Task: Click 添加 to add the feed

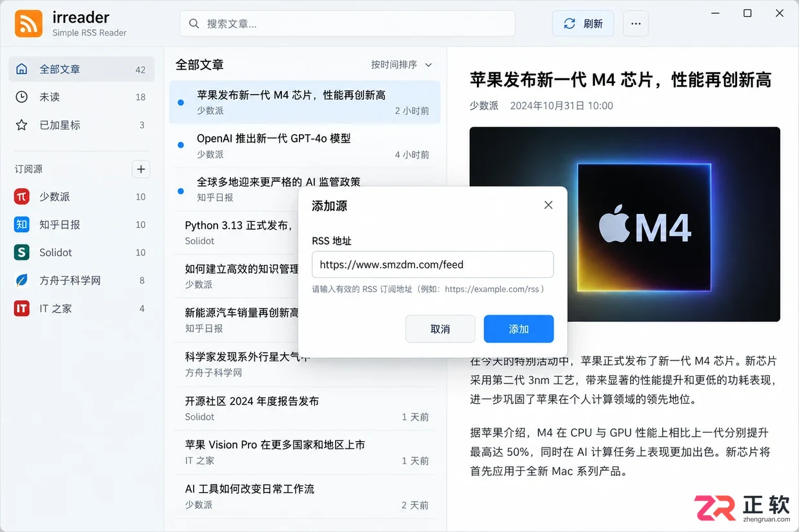Action: click(x=519, y=329)
